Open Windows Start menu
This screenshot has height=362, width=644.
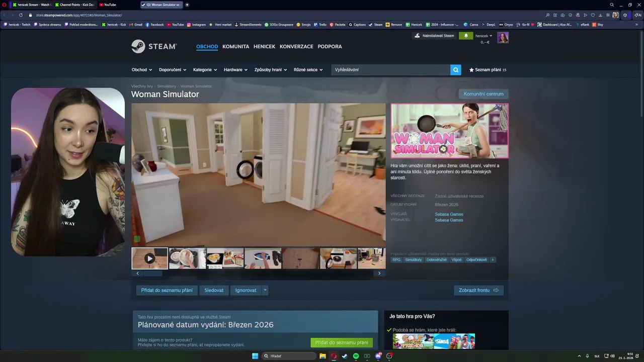[x=255, y=356]
